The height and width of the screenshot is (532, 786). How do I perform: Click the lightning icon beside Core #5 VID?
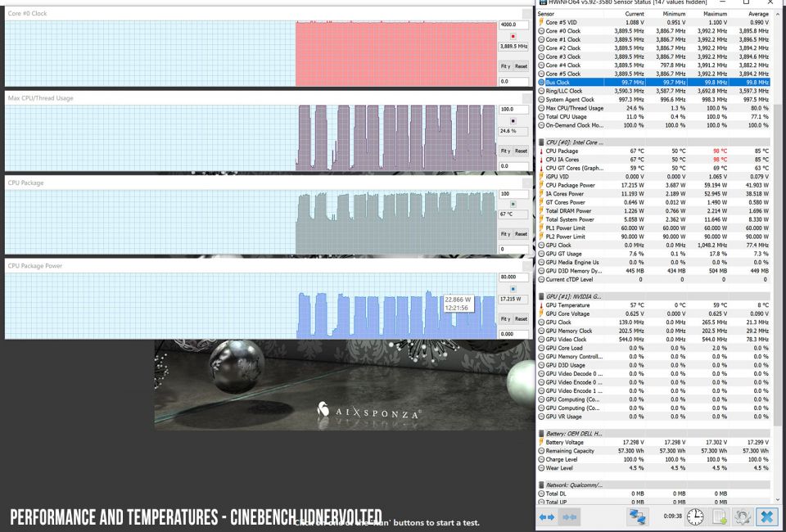[541, 23]
